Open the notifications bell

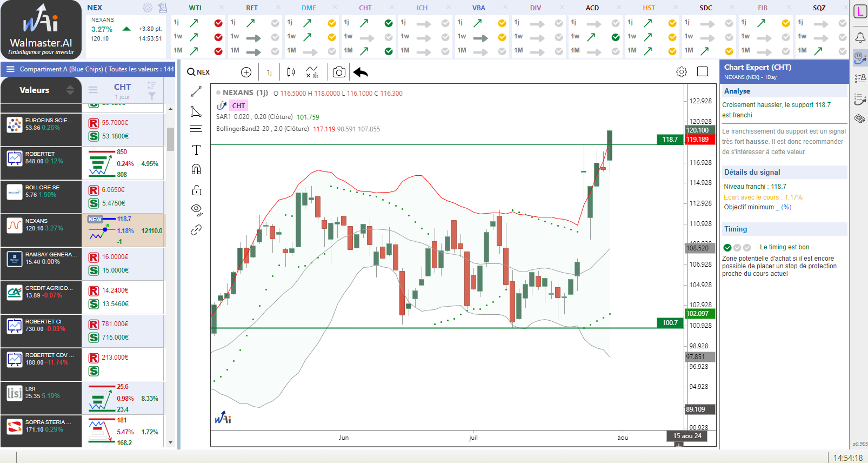click(860, 37)
